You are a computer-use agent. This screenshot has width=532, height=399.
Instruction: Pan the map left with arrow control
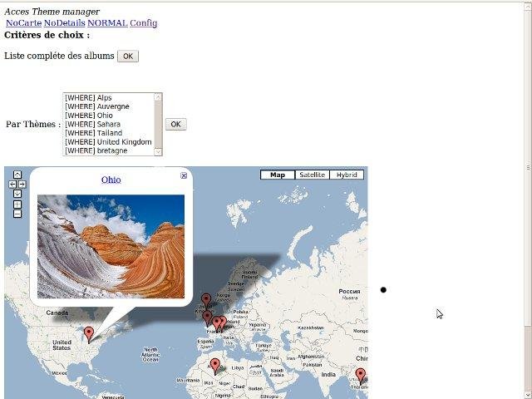[12, 185]
